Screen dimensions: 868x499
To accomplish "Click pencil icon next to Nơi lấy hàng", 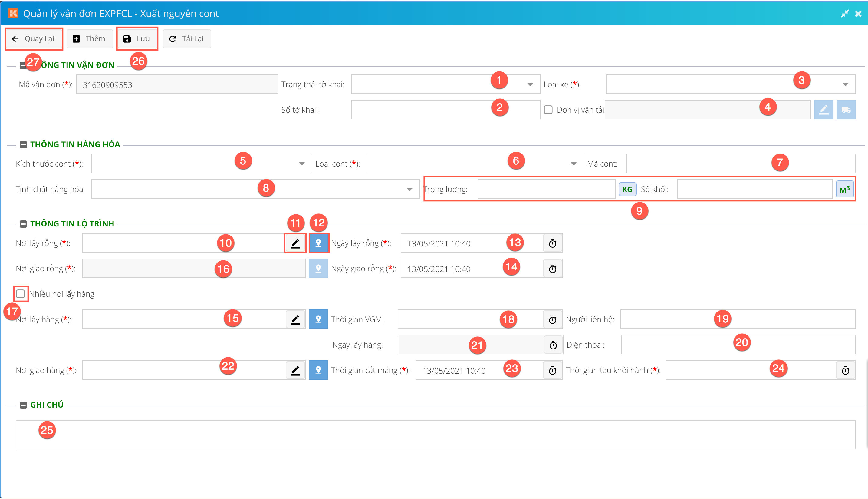I will pos(295,319).
